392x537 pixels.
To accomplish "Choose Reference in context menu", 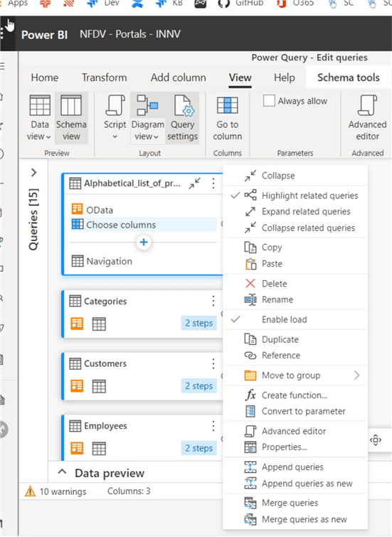I will [x=295, y=356].
